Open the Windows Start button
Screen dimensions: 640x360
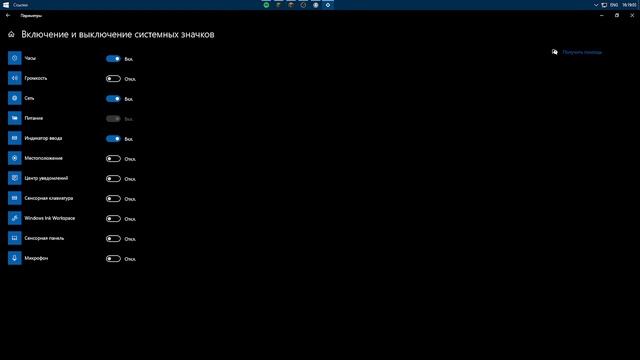(x=6, y=5)
